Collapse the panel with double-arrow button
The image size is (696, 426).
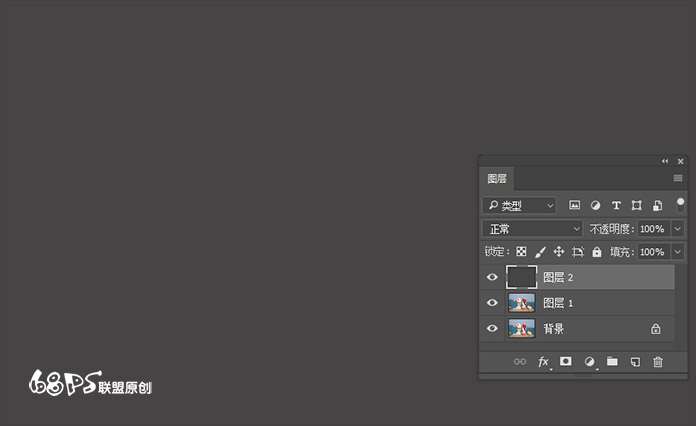click(665, 161)
